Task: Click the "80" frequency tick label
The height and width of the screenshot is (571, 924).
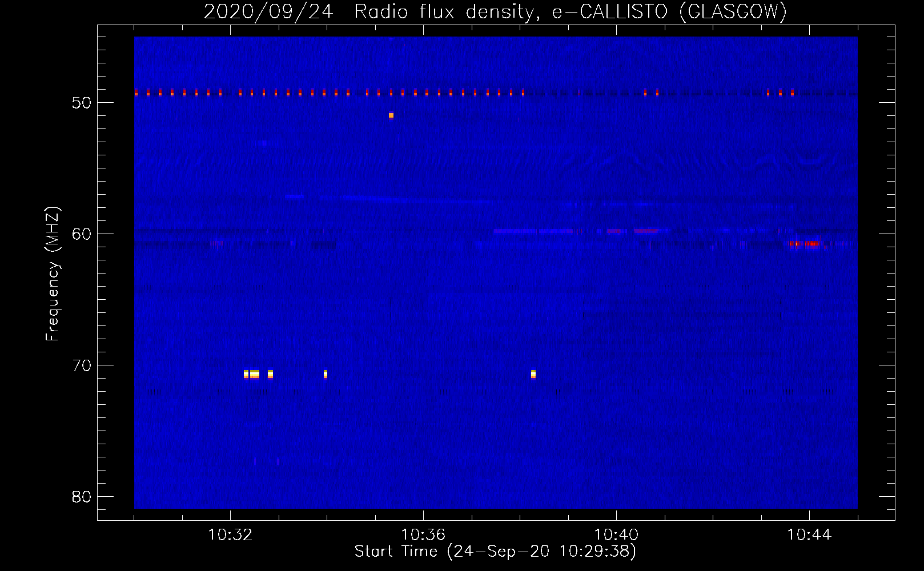Action: [x=82, y=497]
